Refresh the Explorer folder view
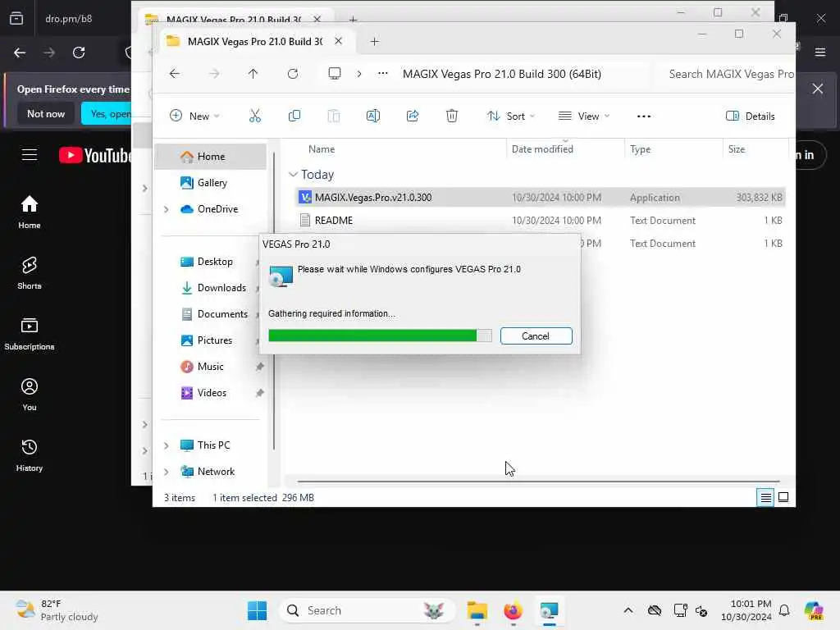 293,73
